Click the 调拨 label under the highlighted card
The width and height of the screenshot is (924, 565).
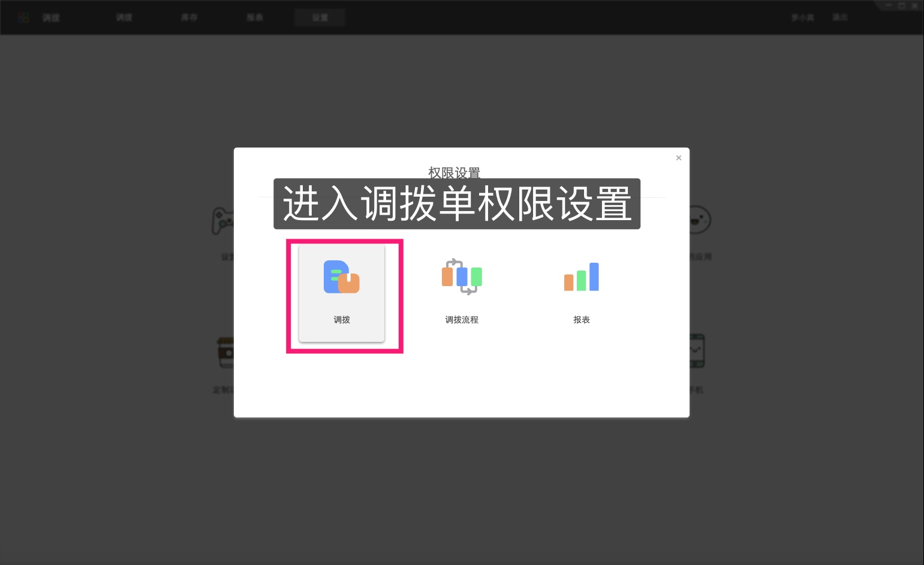click(341, 320)
